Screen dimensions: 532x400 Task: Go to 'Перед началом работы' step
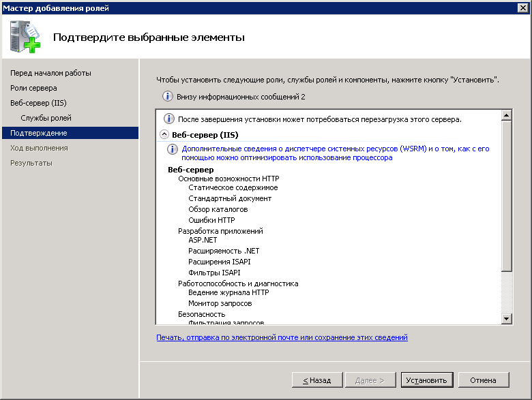50,73
